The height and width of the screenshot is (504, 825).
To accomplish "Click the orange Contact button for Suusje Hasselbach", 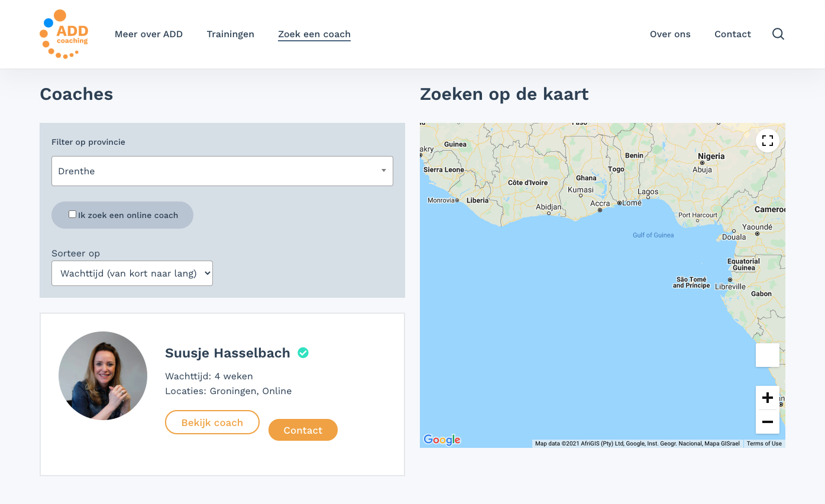I will click(303, 430).
